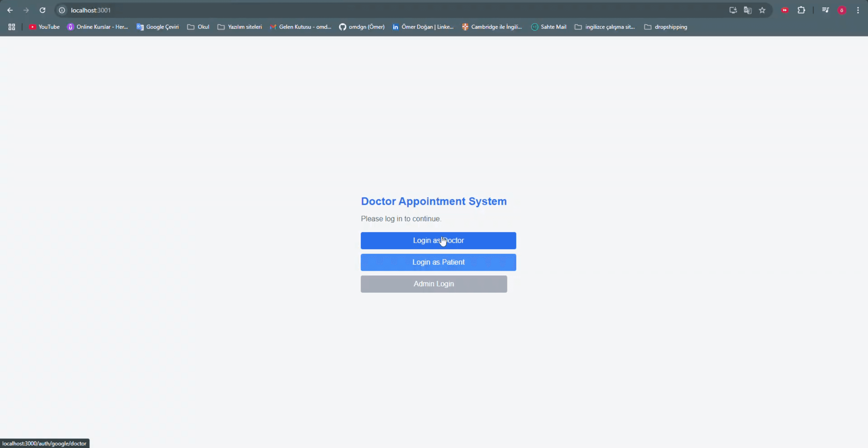Open the dropshipping bookmarks folder
The width and height of the screenshot is (868, 448).
click(665, 27)
